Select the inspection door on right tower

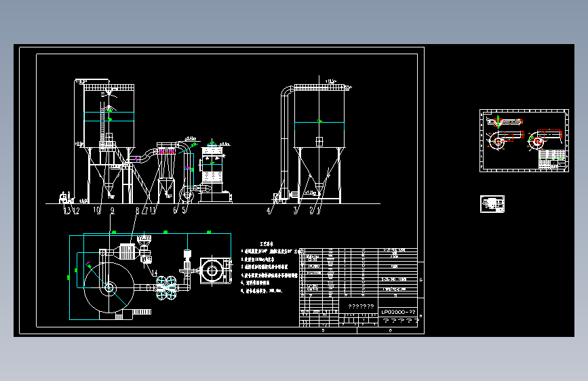click(x=319, y=142)
